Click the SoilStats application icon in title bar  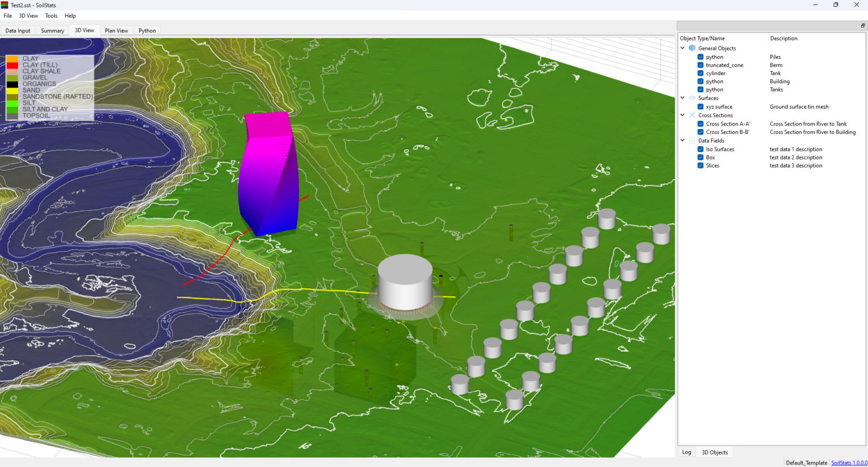point(6,5)
